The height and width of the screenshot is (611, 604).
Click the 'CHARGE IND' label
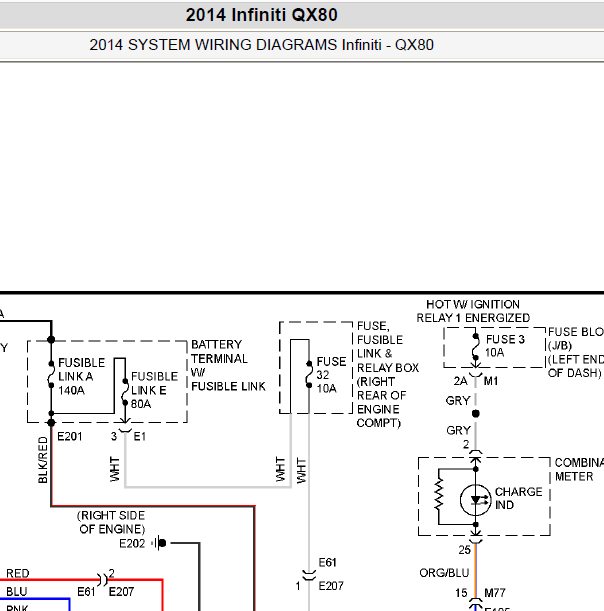518,498
